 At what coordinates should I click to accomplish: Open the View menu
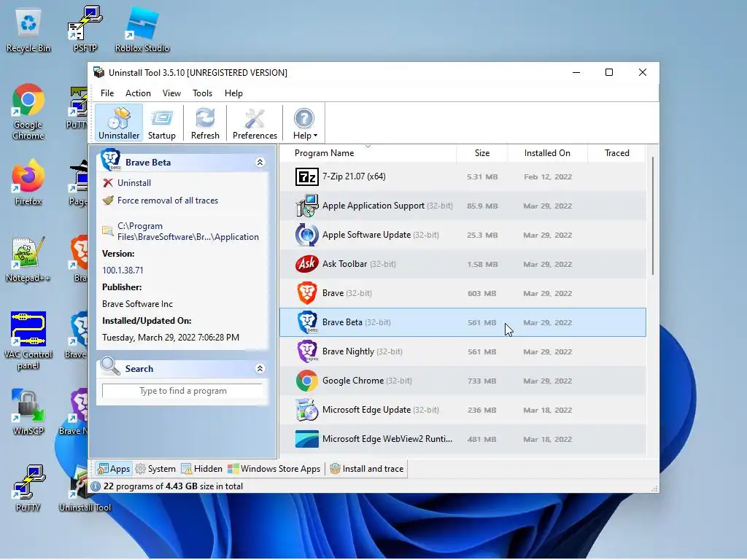[171, 93]
